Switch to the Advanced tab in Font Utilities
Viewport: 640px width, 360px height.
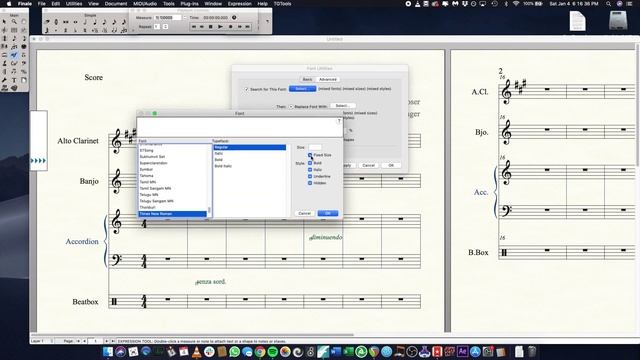pyautogui.click(x=328, y=80)
